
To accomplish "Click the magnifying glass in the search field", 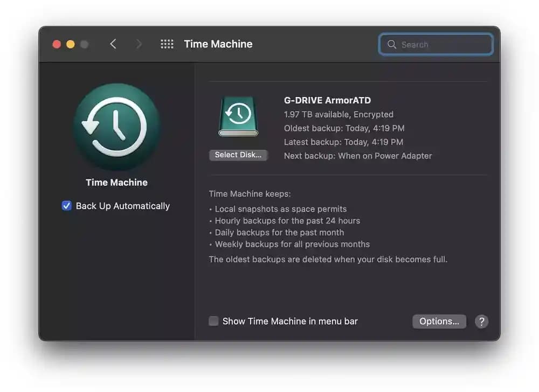I will point(392,44).
